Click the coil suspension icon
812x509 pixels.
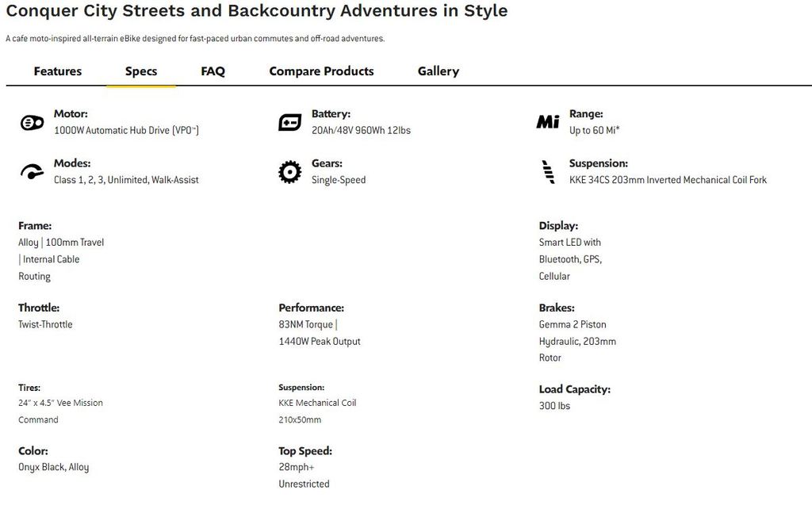(x=548, y=172)
